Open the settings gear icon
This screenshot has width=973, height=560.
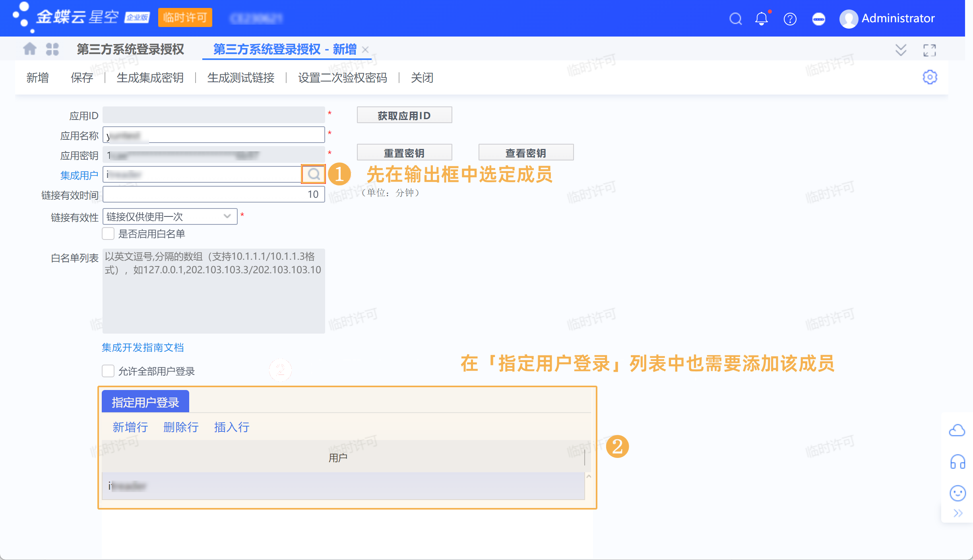930,77
